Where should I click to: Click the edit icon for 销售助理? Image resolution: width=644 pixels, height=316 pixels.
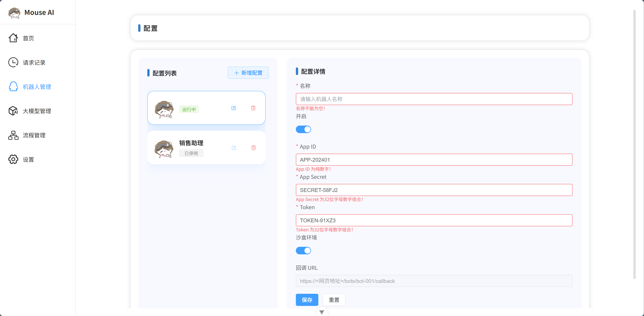[x=234, y=148]
